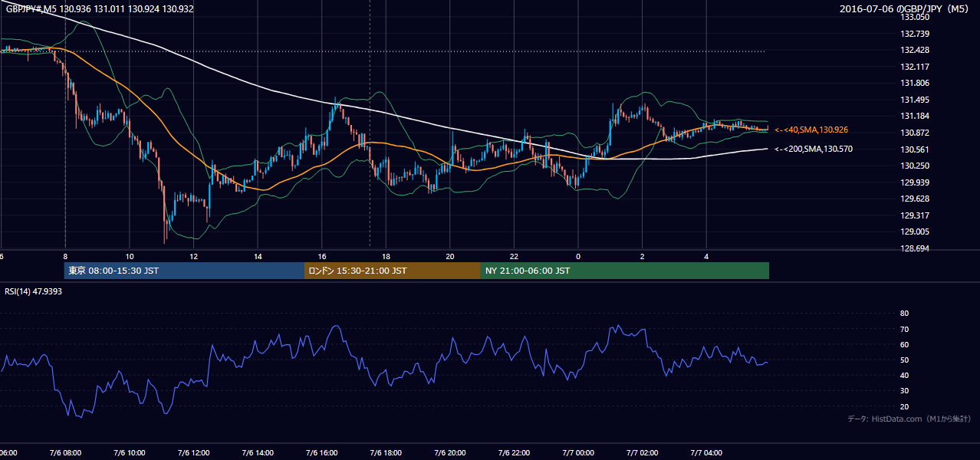Click the 132.428 price axis label
Screen dimensions: 980x460
(x=916, y=50)
